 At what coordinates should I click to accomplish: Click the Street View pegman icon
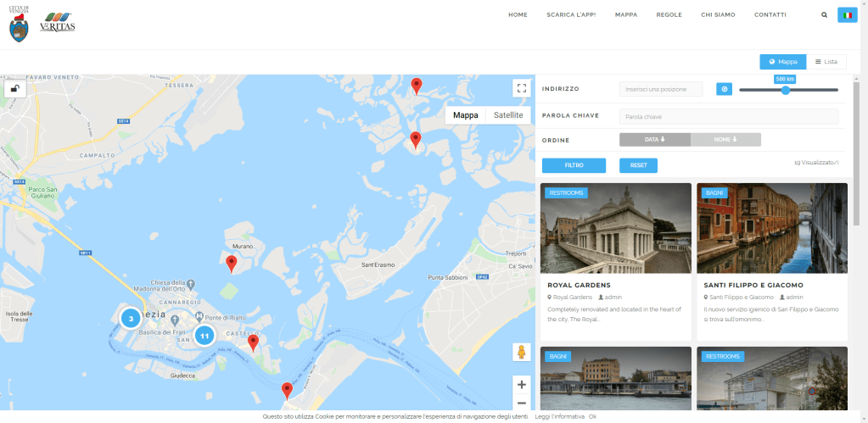(521, 352)
